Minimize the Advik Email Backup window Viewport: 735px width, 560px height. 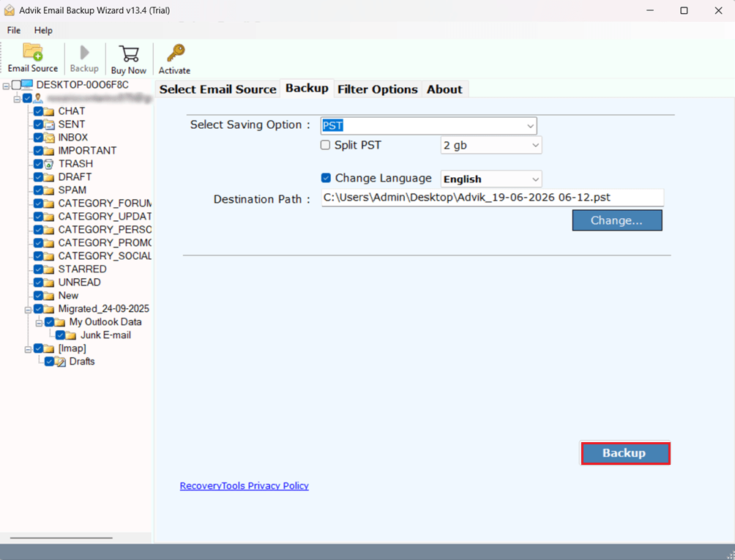click(x=650, y=10)
